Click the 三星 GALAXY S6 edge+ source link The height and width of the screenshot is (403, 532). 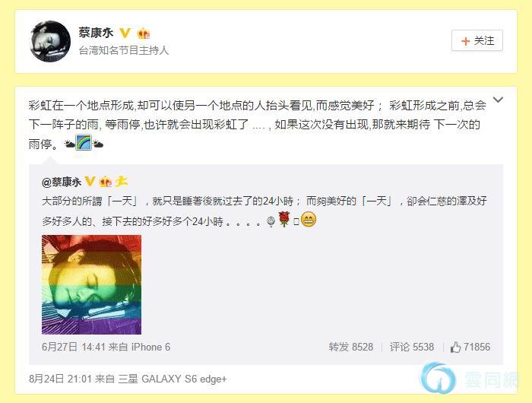[173, 379]
